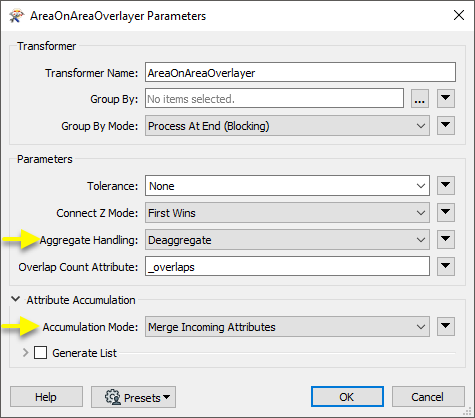Click the Transformer Name text field
Viewport: 475px width, 418px height.
click(x=300, y=72)
